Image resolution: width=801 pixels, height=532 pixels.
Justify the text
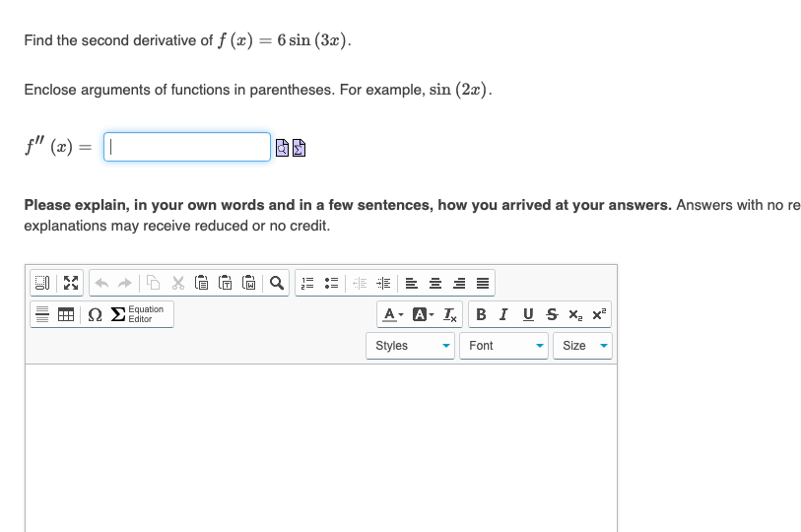(482, 283)
